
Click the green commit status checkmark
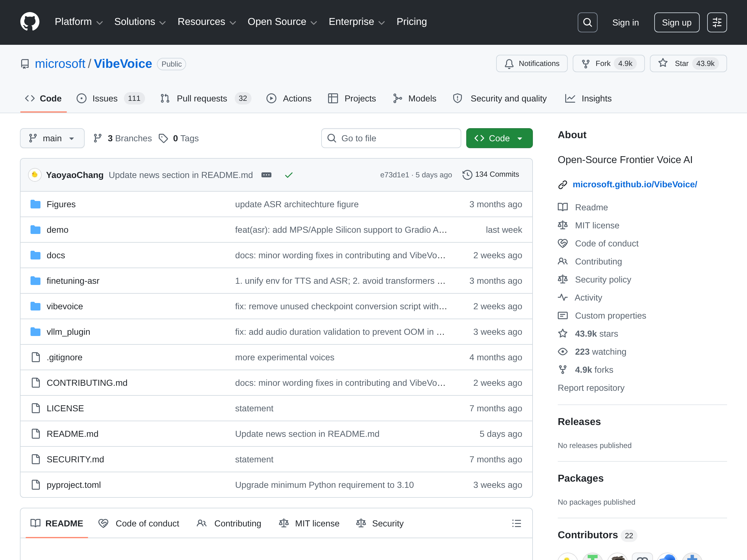(x=289, y=175)
